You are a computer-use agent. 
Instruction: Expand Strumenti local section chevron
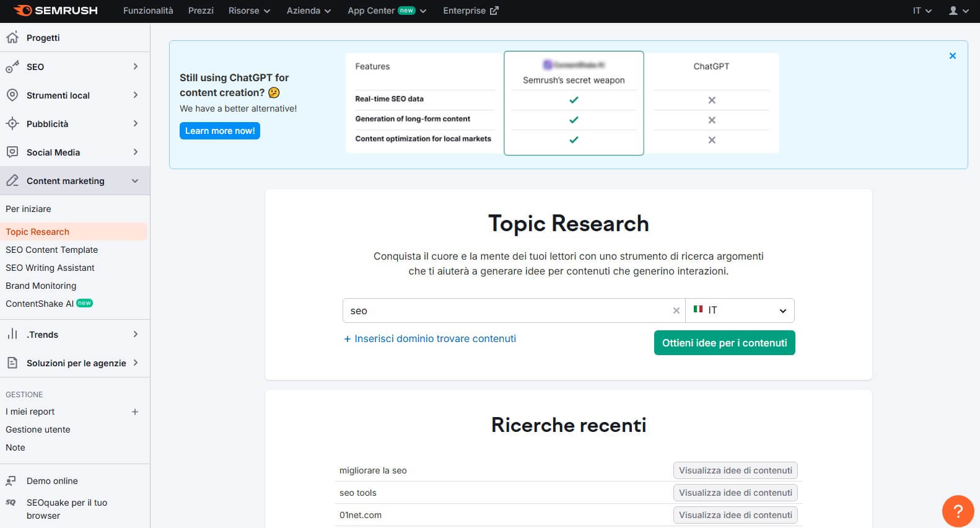(x=136, y=95)
